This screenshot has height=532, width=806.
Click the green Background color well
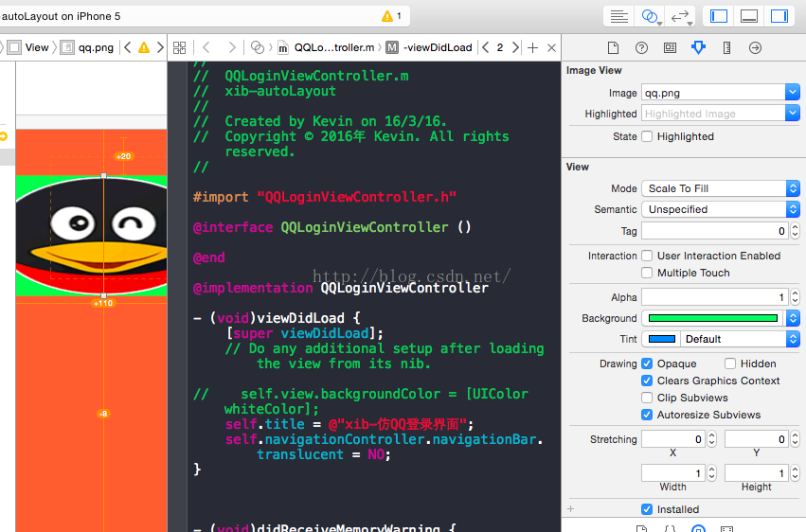[712, 318]
